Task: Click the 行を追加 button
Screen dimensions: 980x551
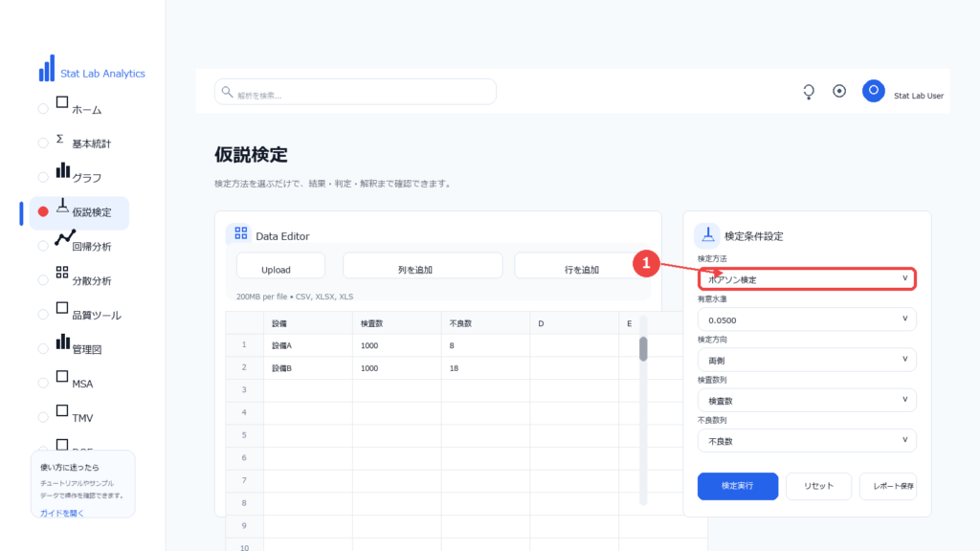Action: point(581,266)
